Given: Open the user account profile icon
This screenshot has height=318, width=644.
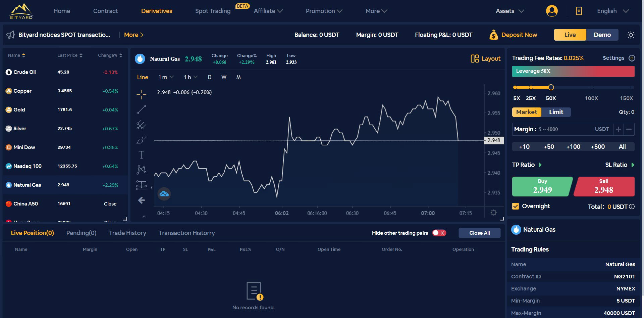Looking at the screenshot, I should click(x=552, y=11).
